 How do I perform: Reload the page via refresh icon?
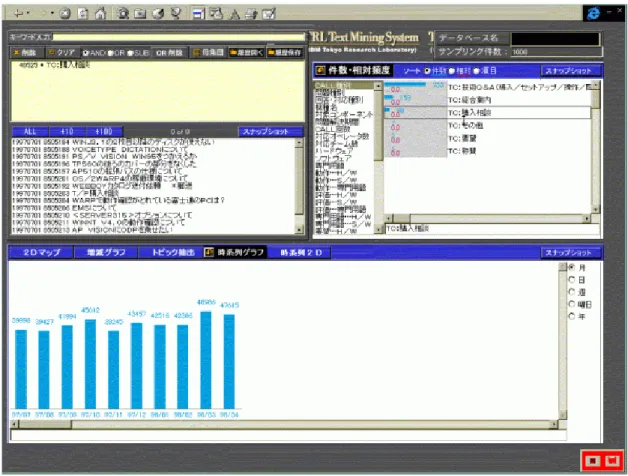point(83,14)
